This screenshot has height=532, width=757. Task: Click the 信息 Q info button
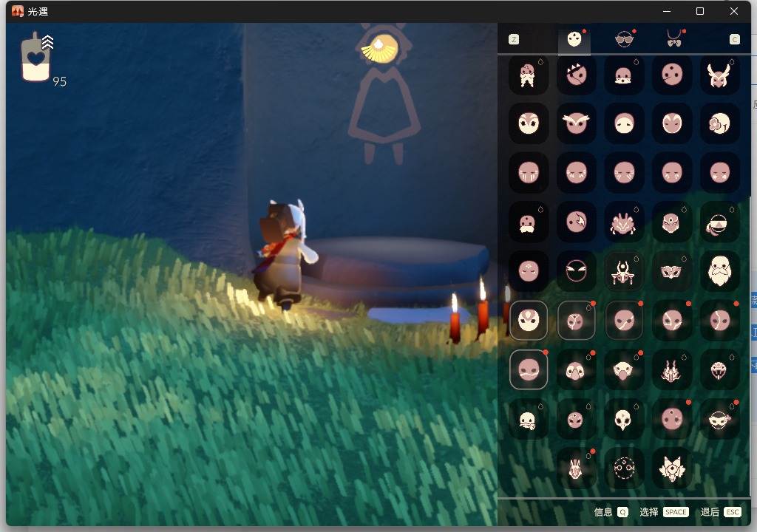[x=610, y=512]
